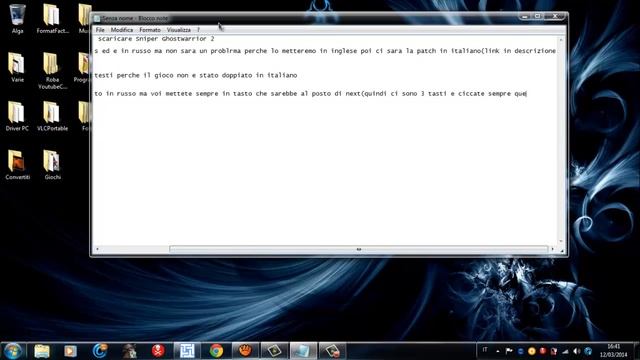Open Windows Explorer from taskbar
Viewport: 640px width, 360px height.
pyautogui.click(x=42, y=351)
